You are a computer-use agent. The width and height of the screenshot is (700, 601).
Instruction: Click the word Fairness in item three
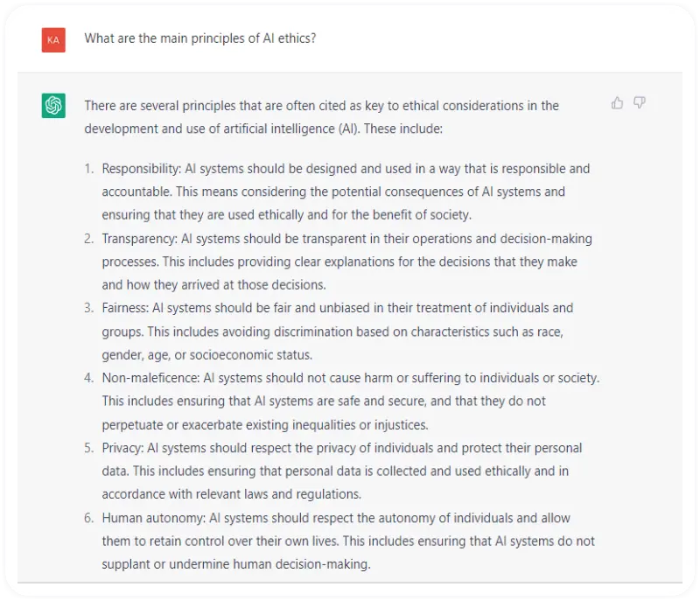(125, 308)
